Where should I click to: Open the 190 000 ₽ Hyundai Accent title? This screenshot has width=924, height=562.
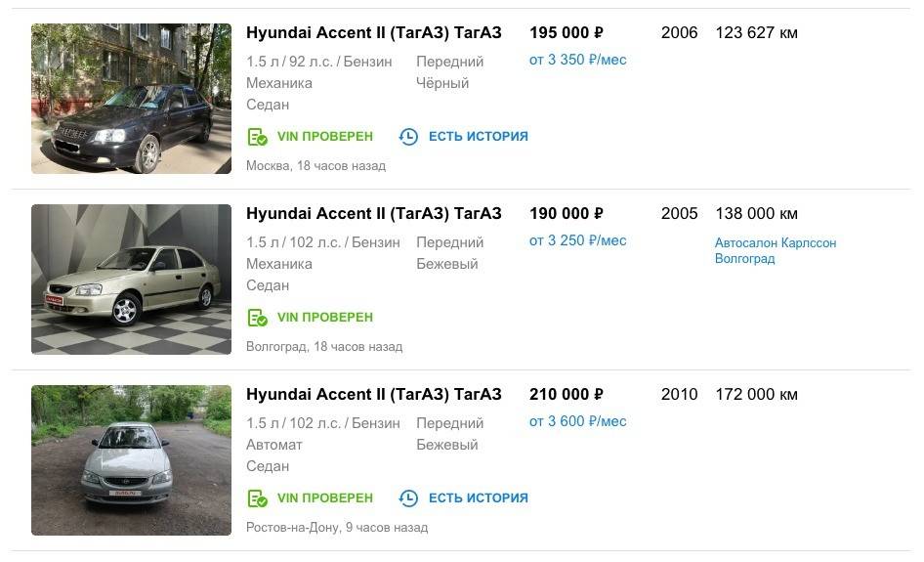coord(373,214)
